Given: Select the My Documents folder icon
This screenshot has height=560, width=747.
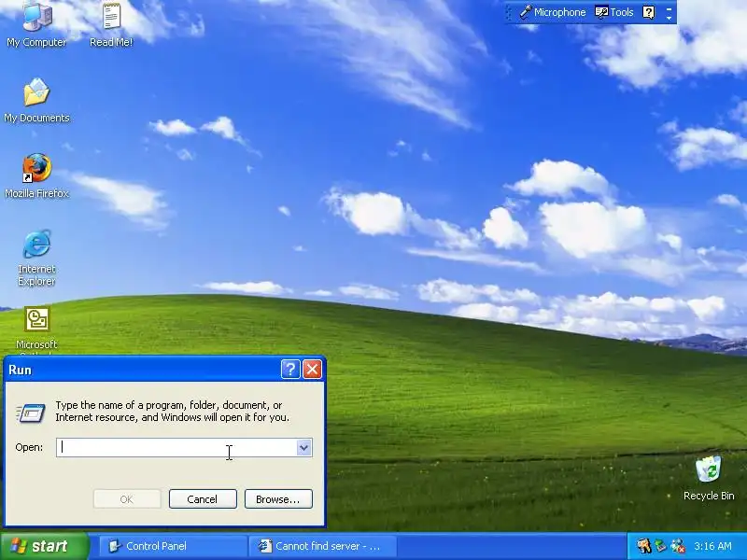Looking at the screenshot, I should click(x=36, y=100).
